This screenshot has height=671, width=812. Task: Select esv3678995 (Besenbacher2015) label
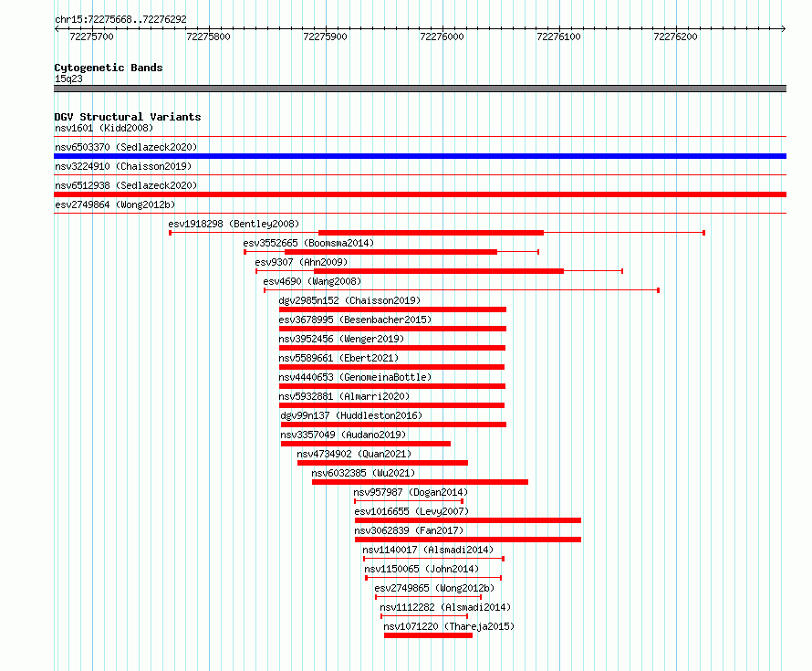point(355,320)
